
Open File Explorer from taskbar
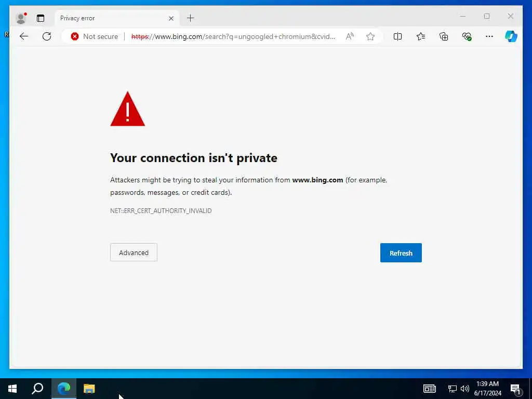tap(89, 389)
